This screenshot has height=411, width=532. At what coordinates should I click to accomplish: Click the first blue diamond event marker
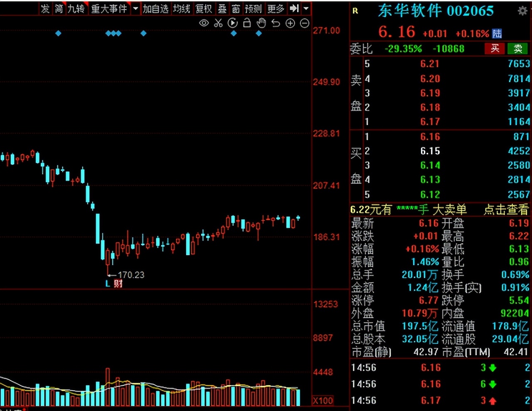click(x=58, y=33)
